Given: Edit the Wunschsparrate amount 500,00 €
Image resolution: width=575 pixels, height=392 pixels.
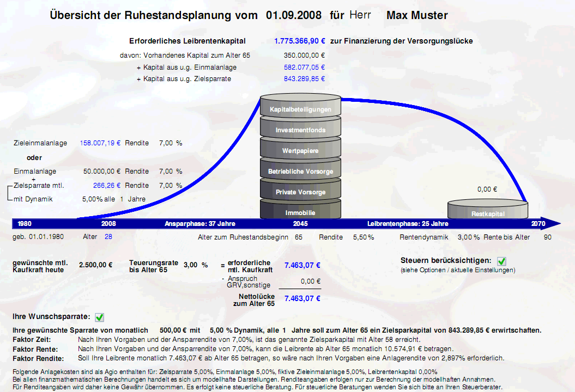Looking at the screenshot, I should pos(173,330).
